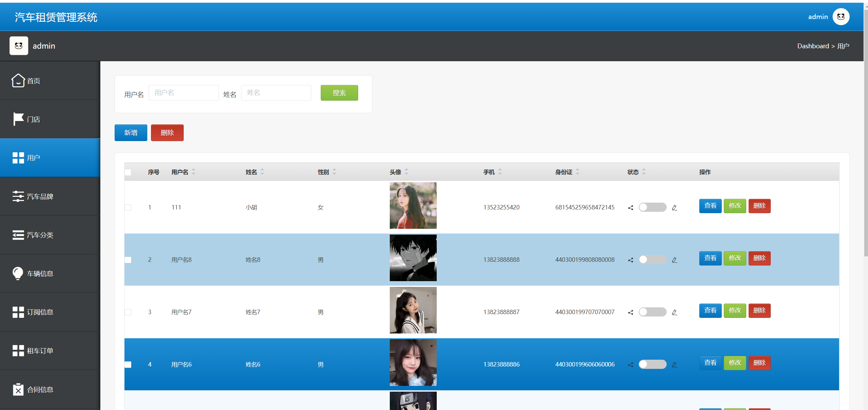Click the sliders icon for 汽车品牌

pos(18,196)
